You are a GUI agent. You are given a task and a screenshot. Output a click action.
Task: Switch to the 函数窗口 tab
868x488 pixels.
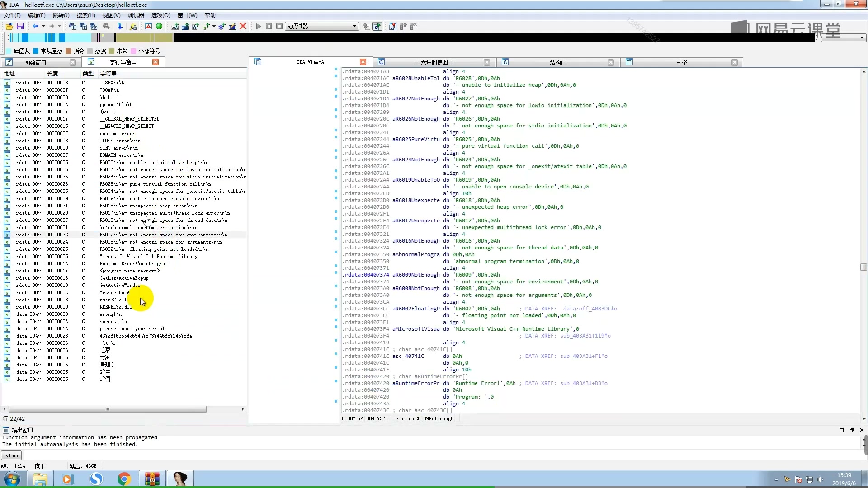point(35,62)
